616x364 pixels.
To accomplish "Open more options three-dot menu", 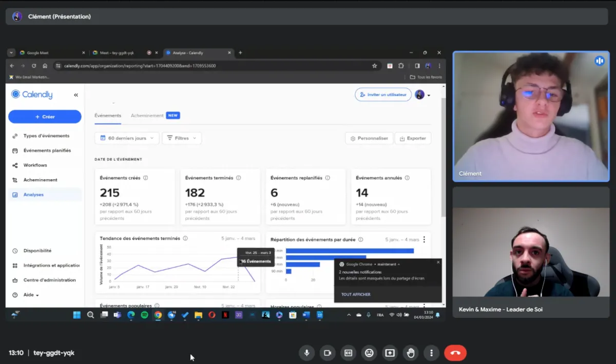I will click(432, 353).
